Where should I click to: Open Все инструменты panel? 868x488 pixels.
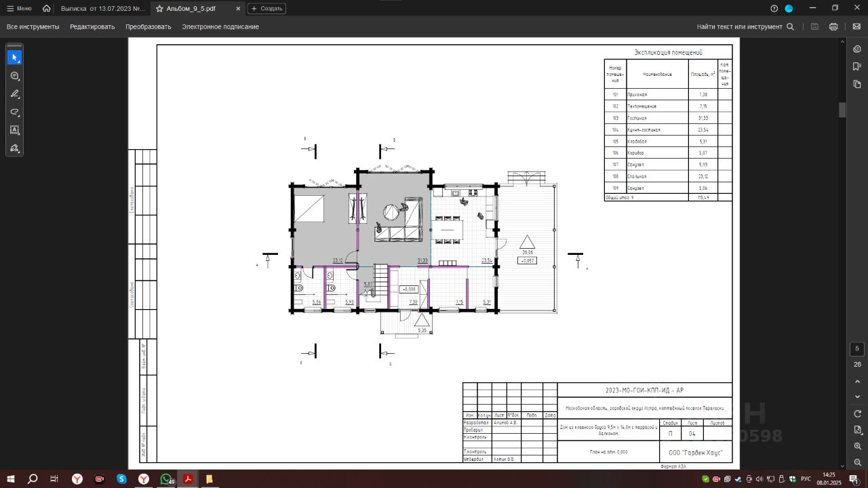33,27
